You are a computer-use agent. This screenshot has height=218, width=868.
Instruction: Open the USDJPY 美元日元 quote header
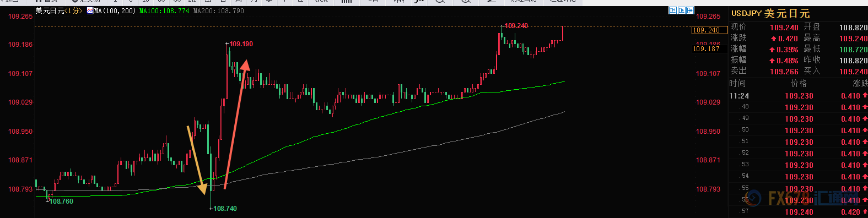point(770,13)
